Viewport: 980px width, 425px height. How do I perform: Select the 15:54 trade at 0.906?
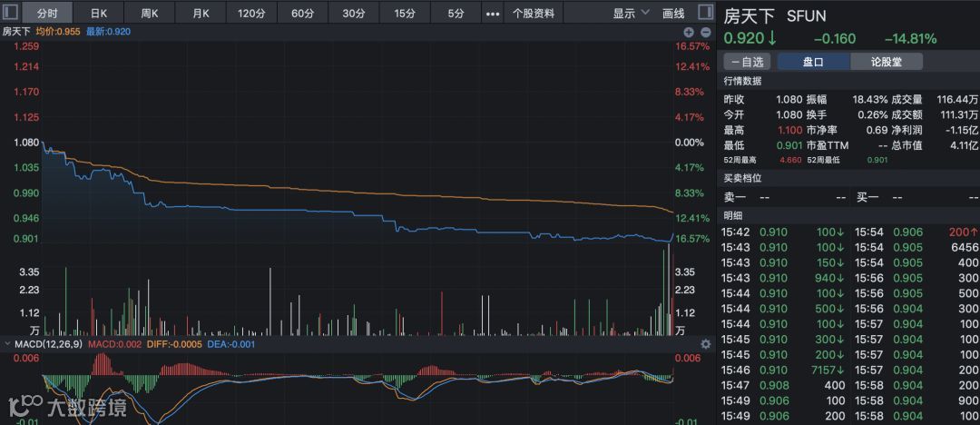(916, 232)
